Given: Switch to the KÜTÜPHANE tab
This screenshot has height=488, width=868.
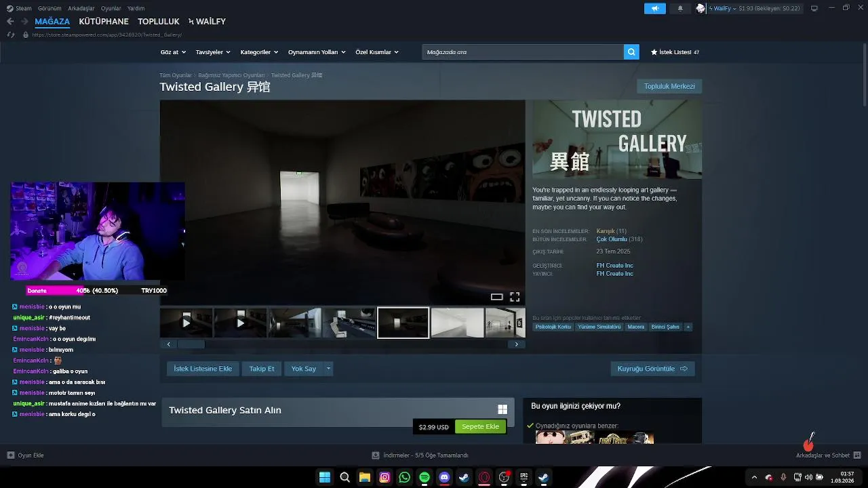Looking at the screenshot, I should coord(104,22).
